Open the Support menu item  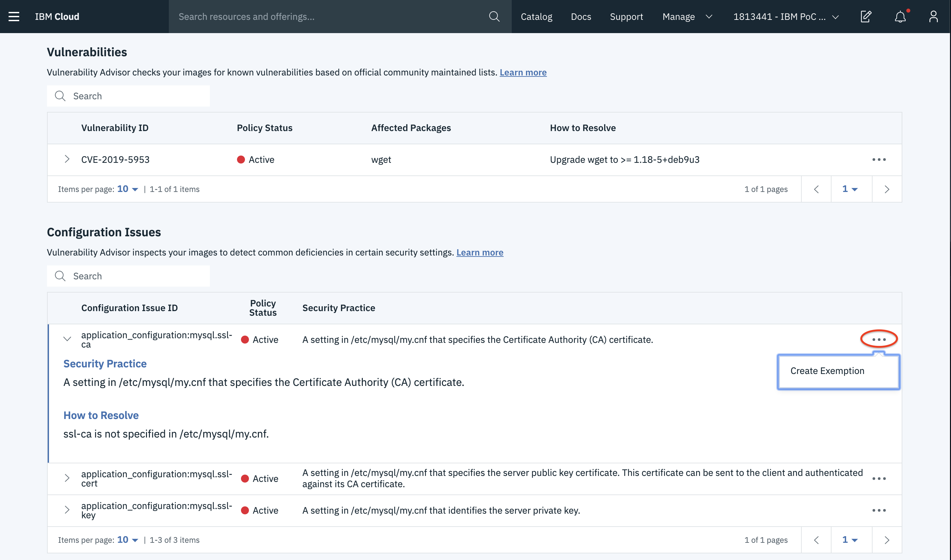tap(626, 17)
